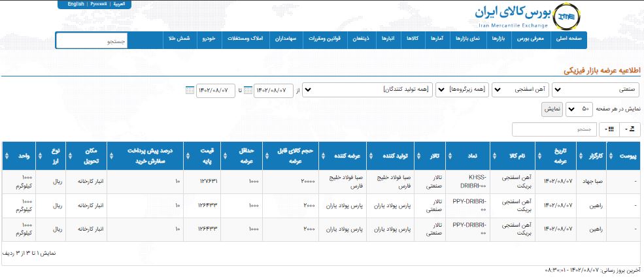Click symbol KHSS-DRIBRI-00 cell
Viewport: 644px width, 279px height.
(467, 182)
